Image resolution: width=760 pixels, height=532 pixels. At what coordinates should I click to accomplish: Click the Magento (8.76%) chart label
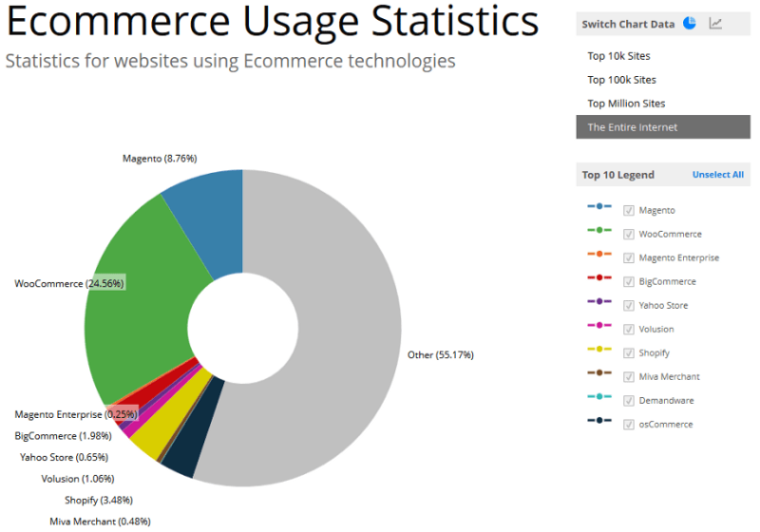coord(160,159)
